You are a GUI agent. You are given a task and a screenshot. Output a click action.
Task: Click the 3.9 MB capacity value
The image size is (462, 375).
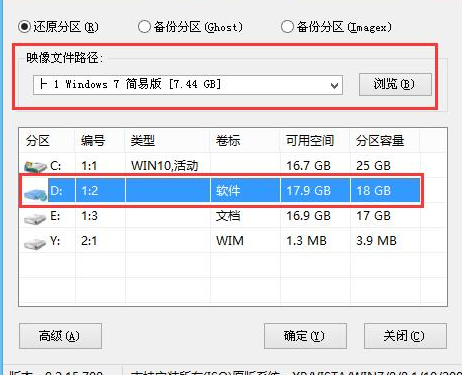[376, 241]
